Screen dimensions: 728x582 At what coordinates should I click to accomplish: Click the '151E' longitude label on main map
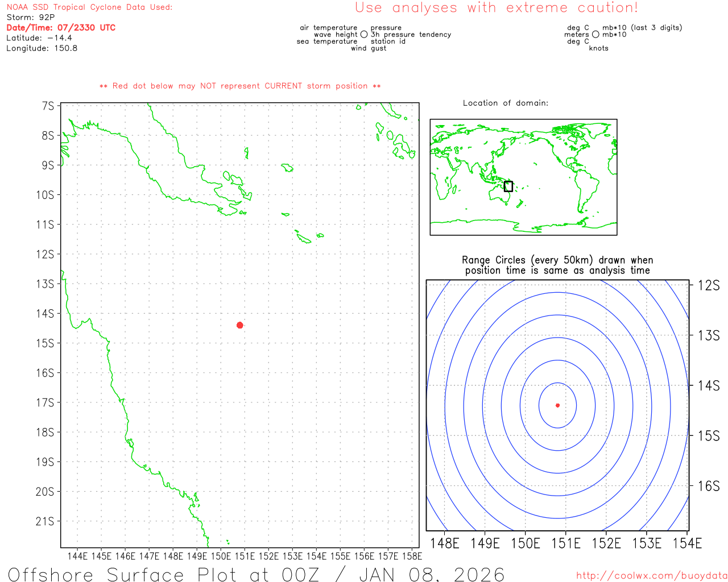coord(245,556)
